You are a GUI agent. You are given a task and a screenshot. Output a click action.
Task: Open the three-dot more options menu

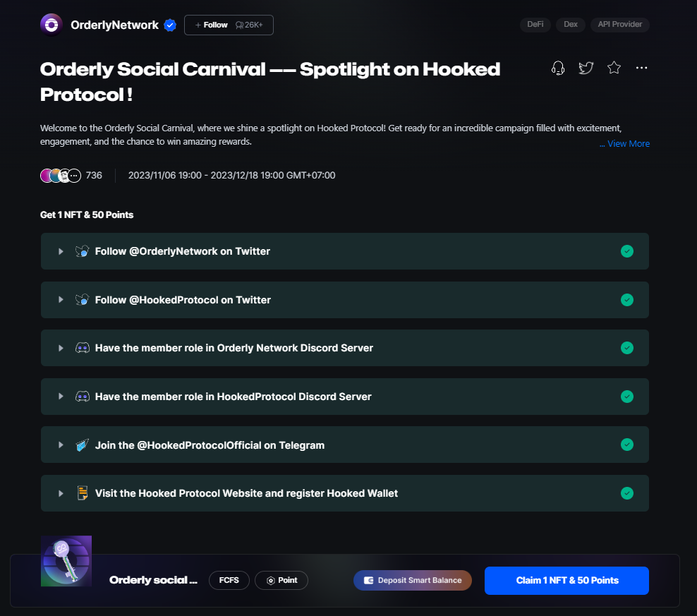(x=641, y=67)
